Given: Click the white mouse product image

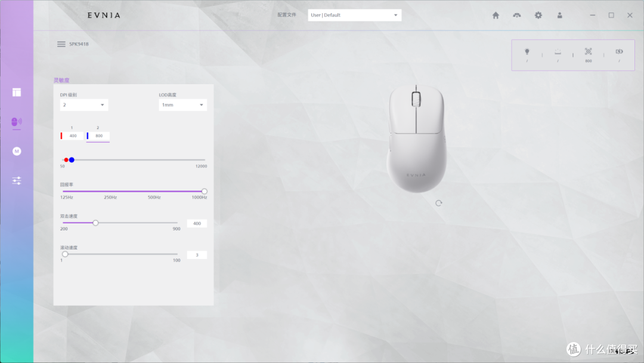Looking at the screenshot, I should 416,139.
